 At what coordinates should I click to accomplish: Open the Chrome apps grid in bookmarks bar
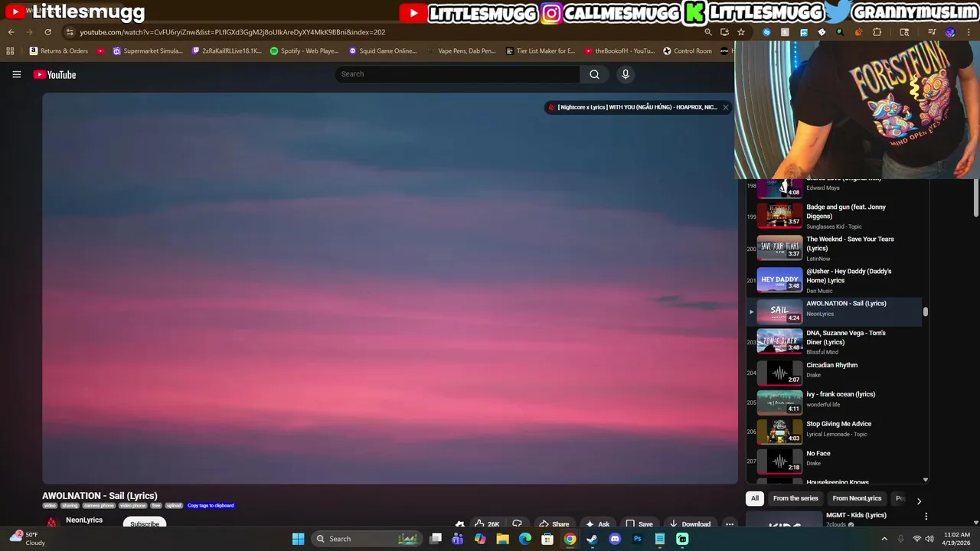tap(10, 51)
